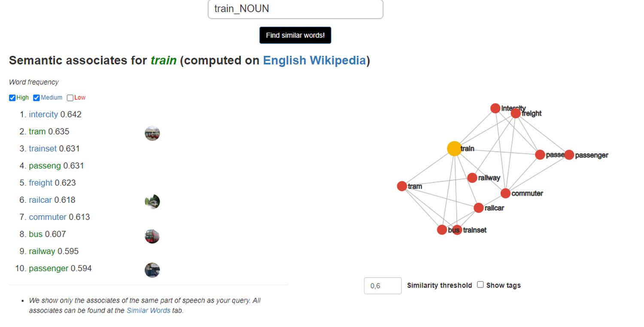This screenshot has height=327, width=644.
Task: Click the tram node in graph
Action: 402,186
